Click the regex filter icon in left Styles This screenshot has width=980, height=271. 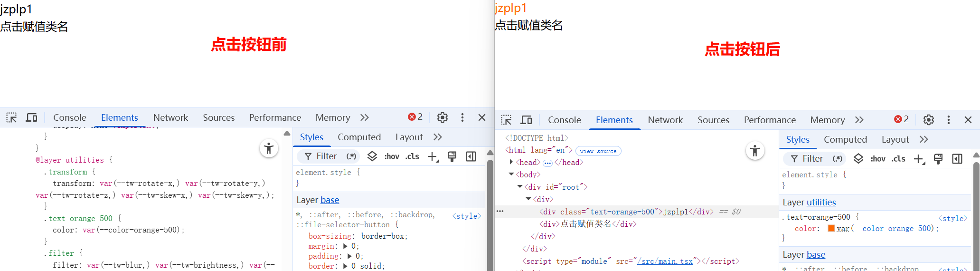point(351,156)
